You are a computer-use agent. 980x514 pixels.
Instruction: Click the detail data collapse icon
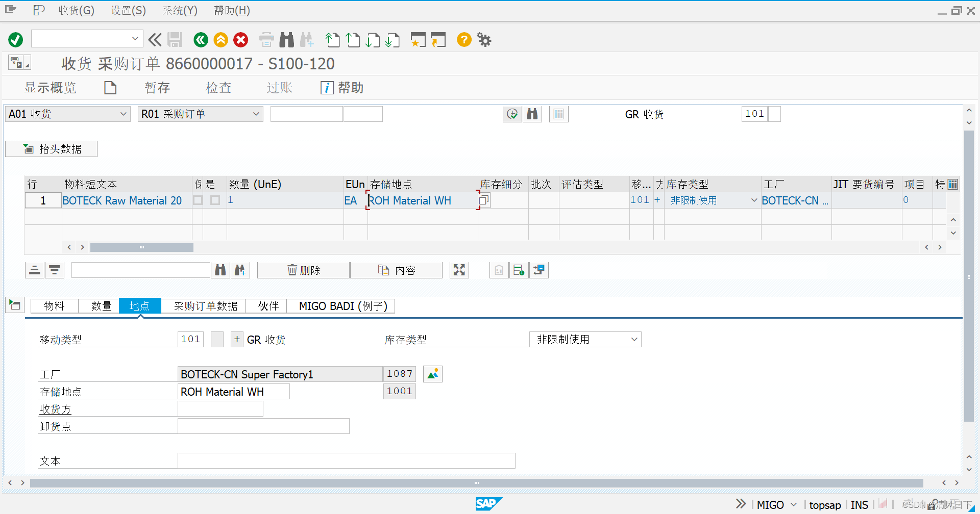click(15, 305)
